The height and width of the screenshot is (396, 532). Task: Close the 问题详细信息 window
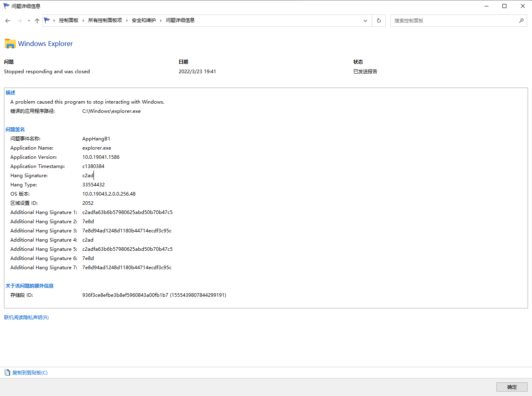(x=523, y=6)
